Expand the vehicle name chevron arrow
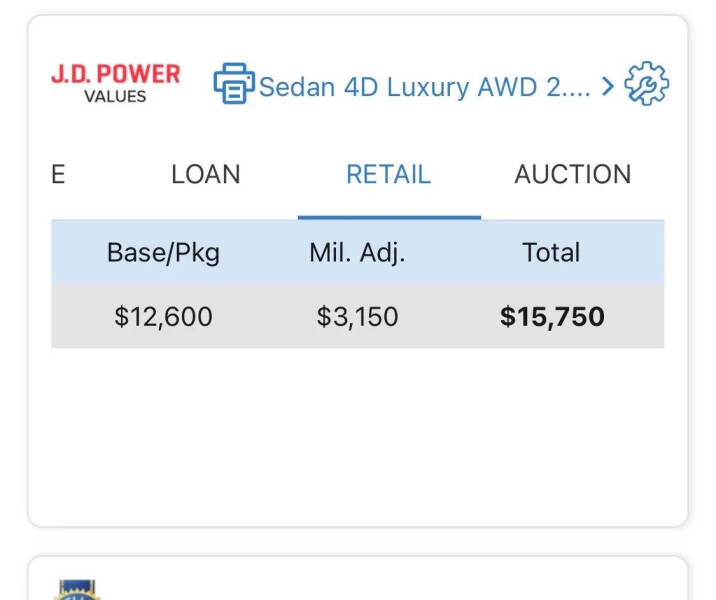Screen dimensions: 716x600 (x=608, y=87)
